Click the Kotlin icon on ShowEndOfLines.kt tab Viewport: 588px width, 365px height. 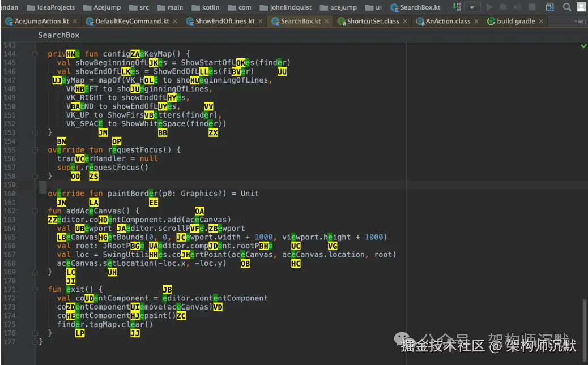tap(190, 22)
